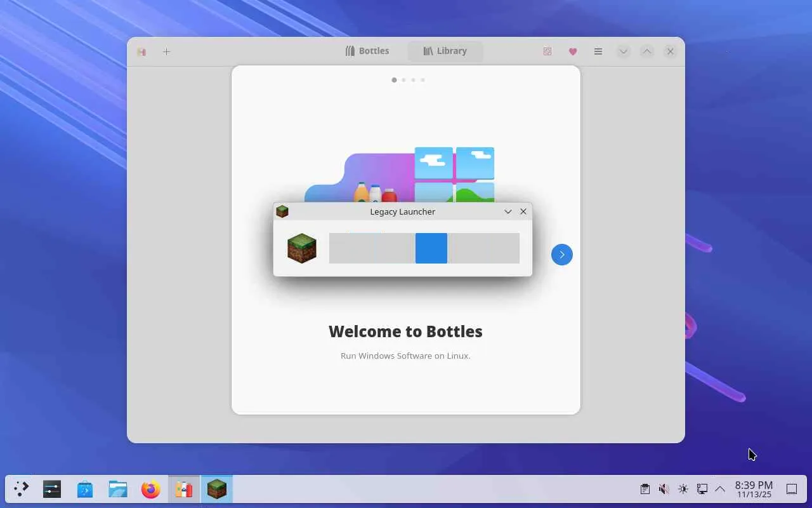Click the Bottles welcome illustration
The width and height of the screenshot is (812, 508).
(x=399, y=175)
